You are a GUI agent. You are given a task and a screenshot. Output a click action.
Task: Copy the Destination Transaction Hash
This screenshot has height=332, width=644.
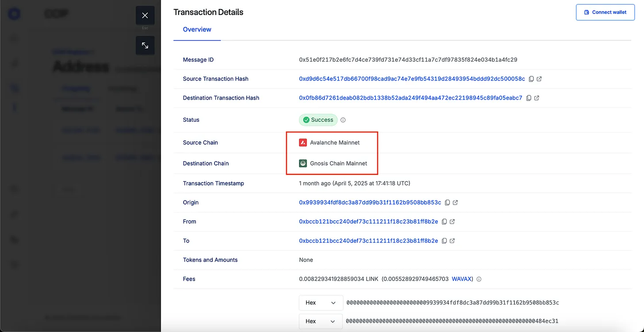pos(529,98)
